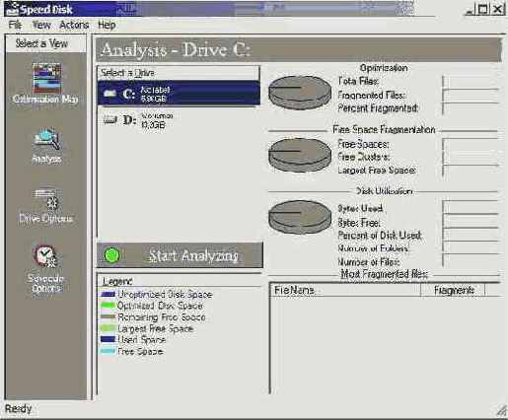Click the Optimization pie chart disk
508x420 pixels.
[300, 93]
